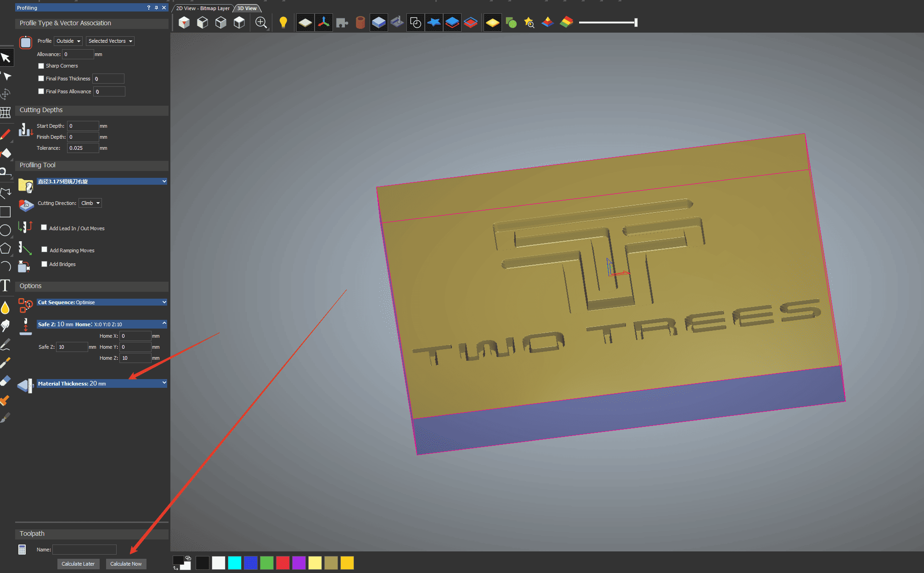Choose the arc drawing tool
The height and width of the screenshot is (573, 924).
tap(6, 266)
